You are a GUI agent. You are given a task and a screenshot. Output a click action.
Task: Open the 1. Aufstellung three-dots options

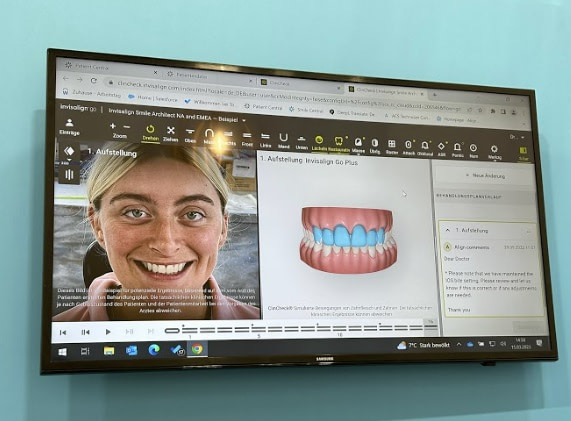point(528,232)
